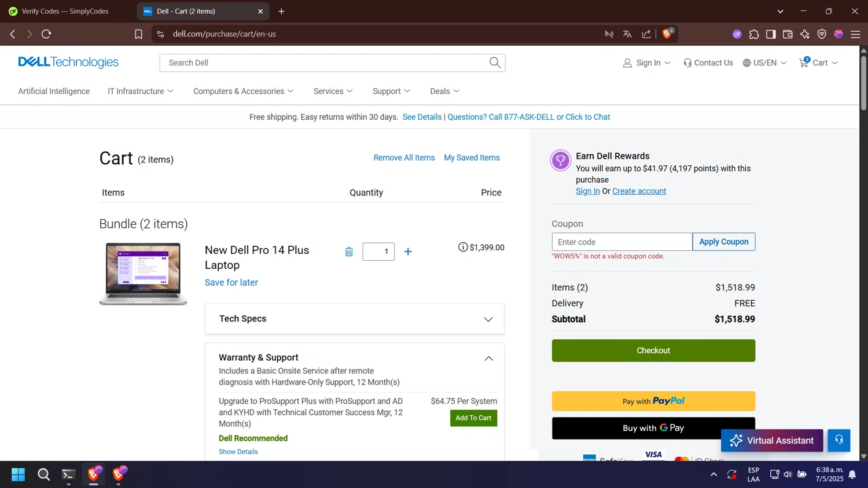Open Contact Us link

pyautogui.click(x=708, y=62)
